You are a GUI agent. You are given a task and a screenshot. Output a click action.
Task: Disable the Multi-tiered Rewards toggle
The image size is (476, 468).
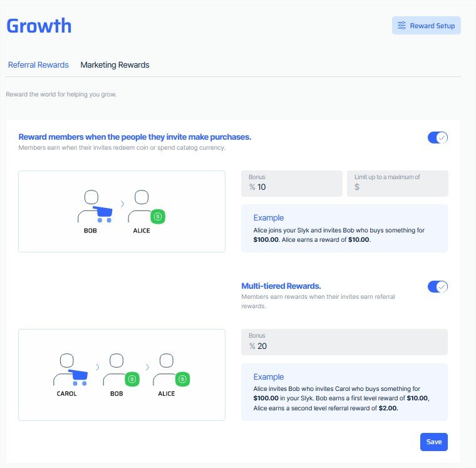(437, 287)
